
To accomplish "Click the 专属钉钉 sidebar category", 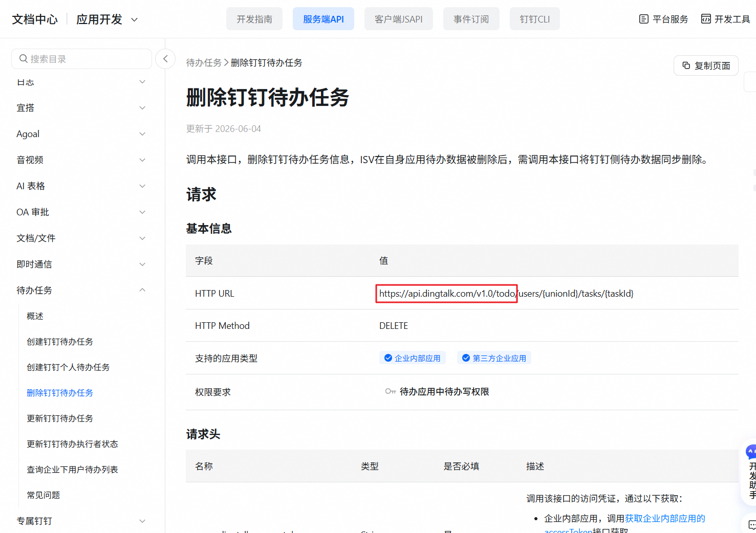I will pyautogui.click(x=34, y=521).
